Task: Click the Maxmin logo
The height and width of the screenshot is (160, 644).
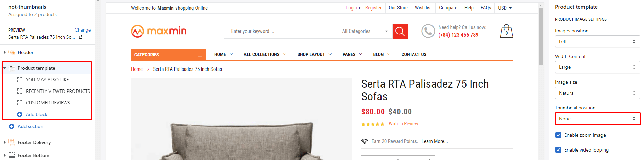Action: point(158,31)
